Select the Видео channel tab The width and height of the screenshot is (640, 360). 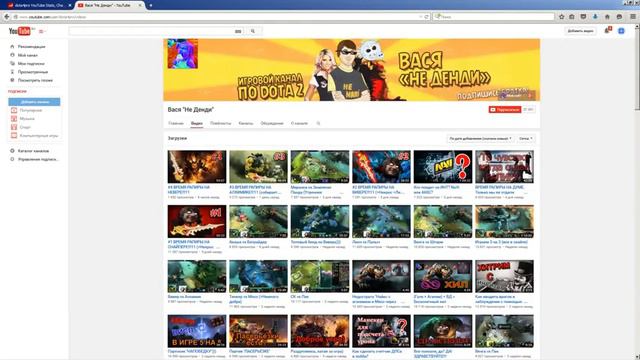click(x=197, y=123)
